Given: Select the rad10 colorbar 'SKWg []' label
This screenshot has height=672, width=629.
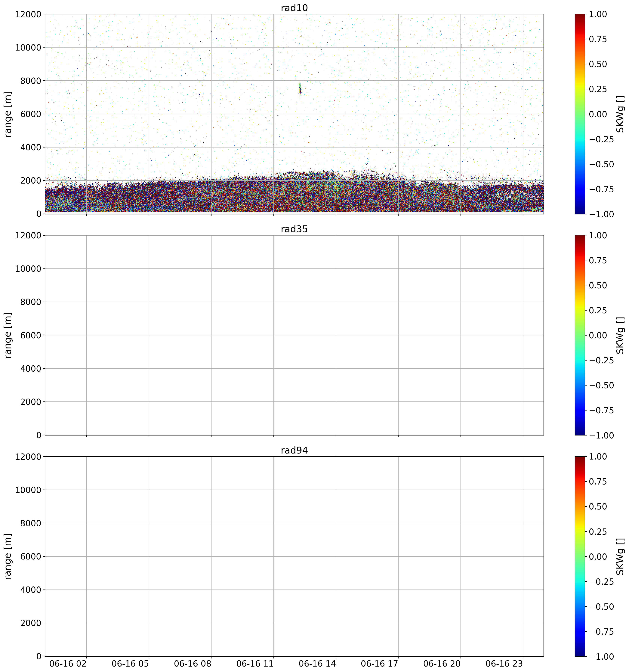Looking at the screenshot, I should (620, 114).
